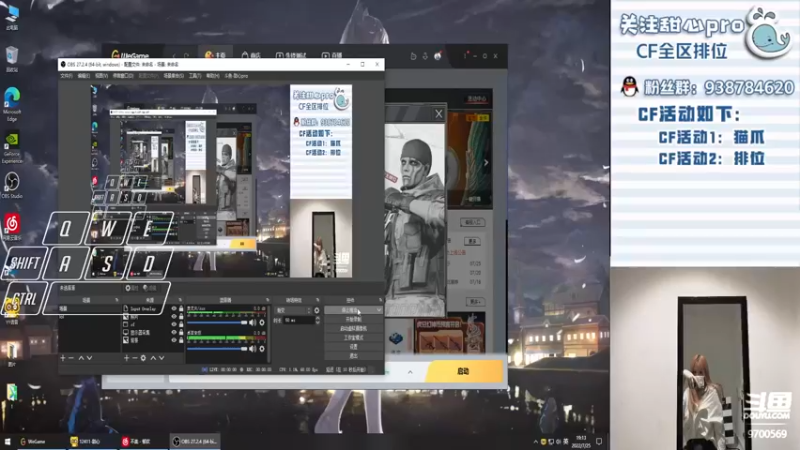This screenshot has width=800, height=450.
Task: Open the OBS Studio desktop shortcut
Action: (12, 185)
